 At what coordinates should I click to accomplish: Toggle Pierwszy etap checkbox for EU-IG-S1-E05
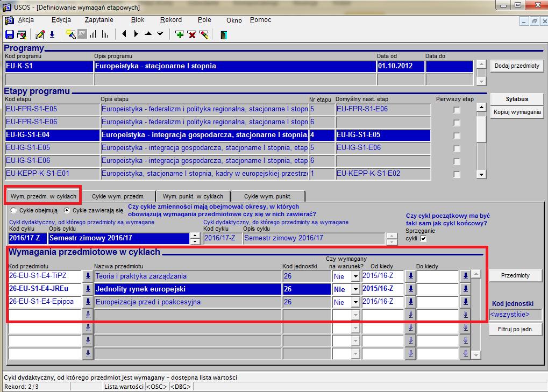tap(457, 148)
